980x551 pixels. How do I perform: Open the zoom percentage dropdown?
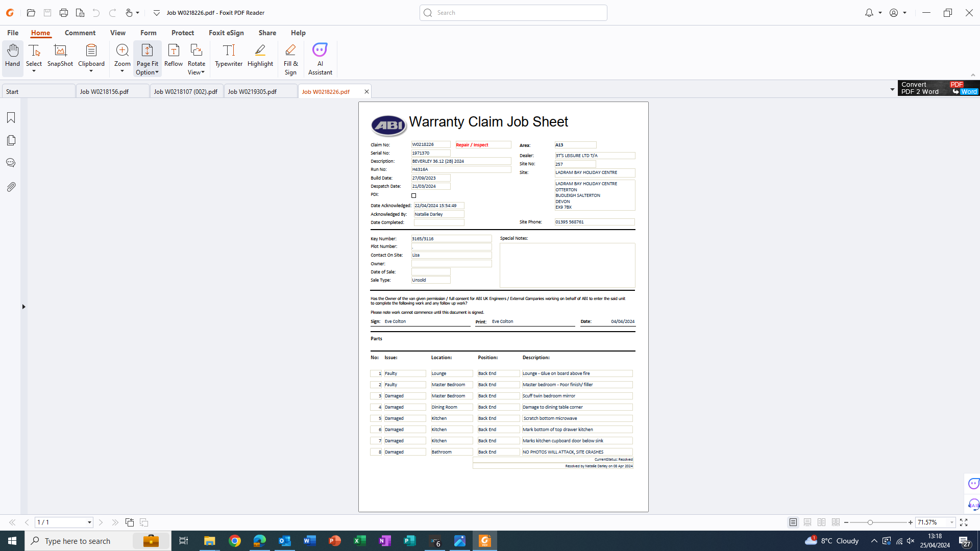[x=951, y=522]
